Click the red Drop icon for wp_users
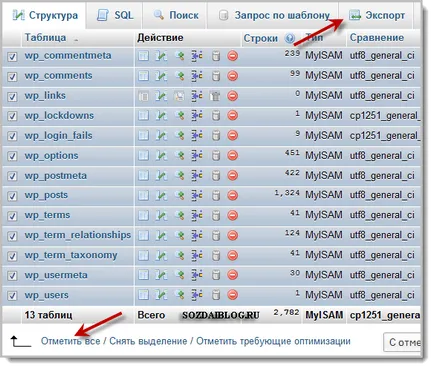 point(233,295)
